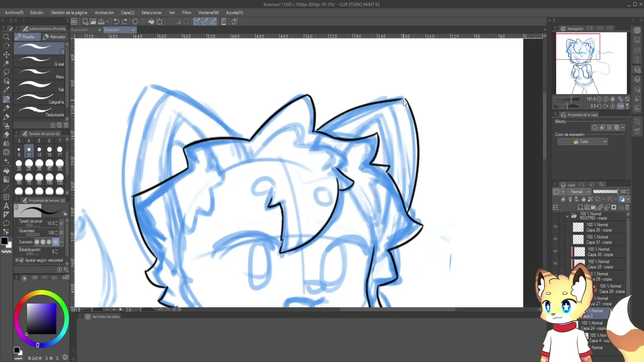The height and width of the screenshot is (362, 644).
Task: Select the Eyedropper tool
Action: point(7,89)
